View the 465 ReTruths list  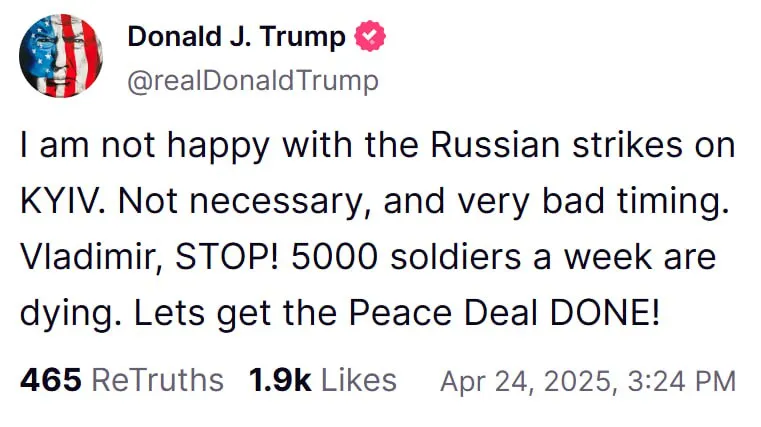[x=121, y=380]
